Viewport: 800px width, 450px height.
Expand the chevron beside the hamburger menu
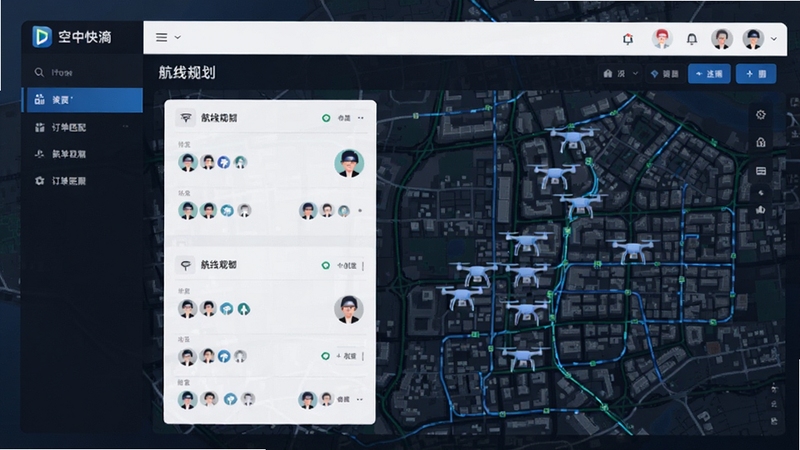tap(178, 37)
